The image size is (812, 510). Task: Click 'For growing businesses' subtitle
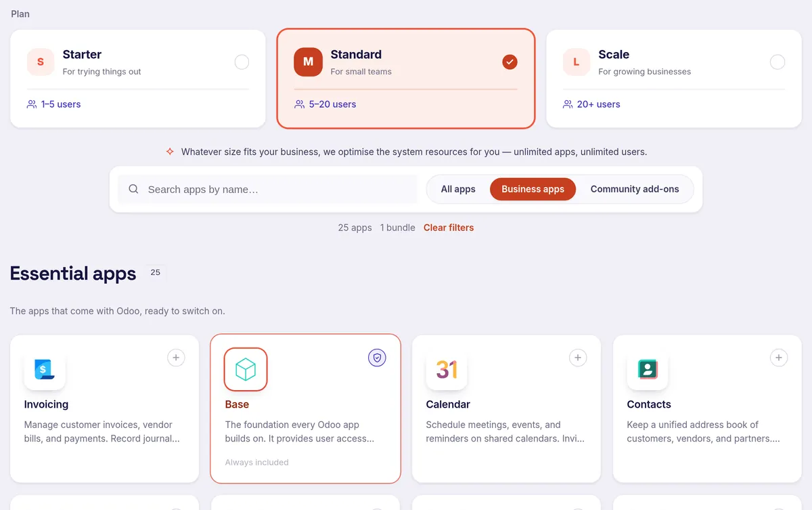click(645, 72)
